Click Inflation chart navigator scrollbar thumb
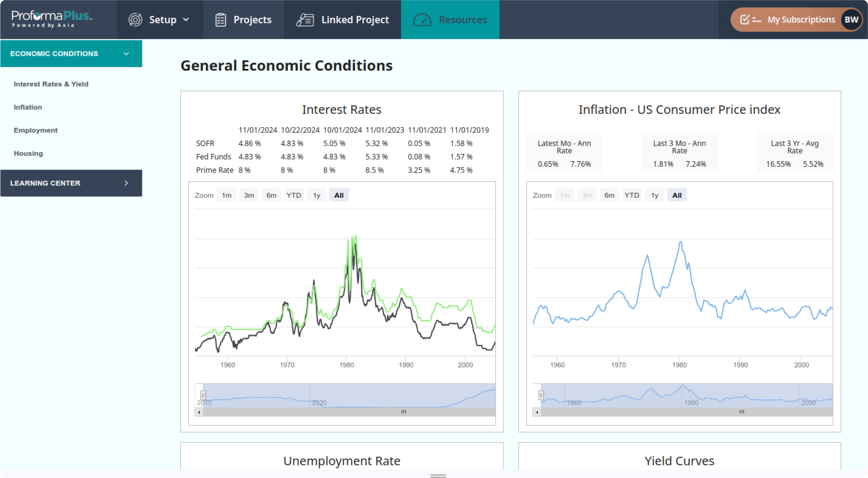 [x=742, y=412]
